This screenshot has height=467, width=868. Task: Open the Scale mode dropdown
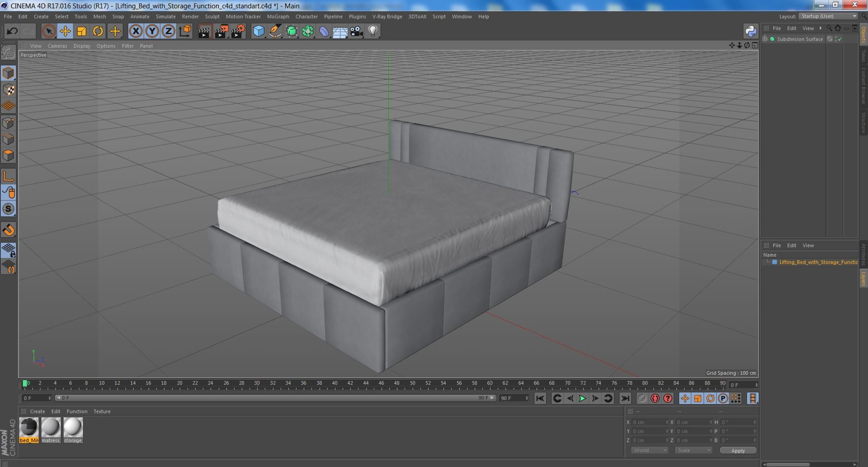click(693, 450)
